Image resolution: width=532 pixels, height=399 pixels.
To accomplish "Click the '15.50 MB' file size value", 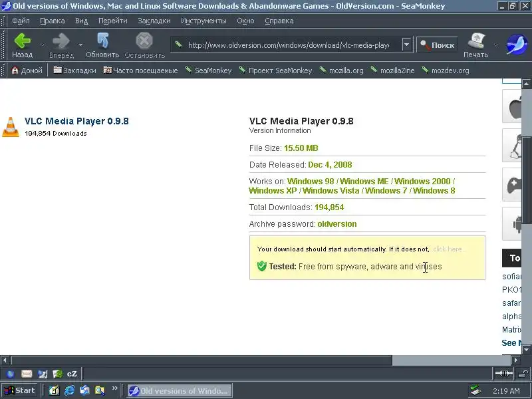I will point(301,148).
